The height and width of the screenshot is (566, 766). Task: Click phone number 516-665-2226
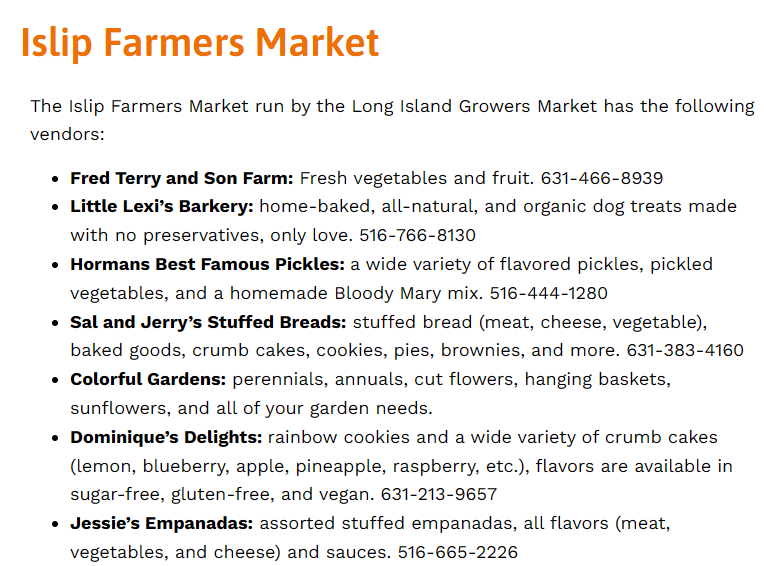point(457,552)
